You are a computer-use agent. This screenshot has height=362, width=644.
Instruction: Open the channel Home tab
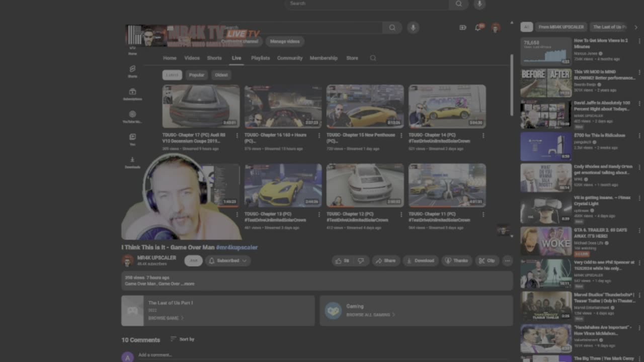click(x=170, y=58)
